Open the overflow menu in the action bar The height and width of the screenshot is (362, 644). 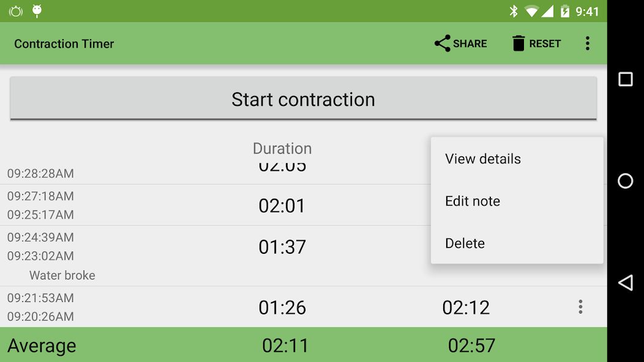click(x=587, y=43)
